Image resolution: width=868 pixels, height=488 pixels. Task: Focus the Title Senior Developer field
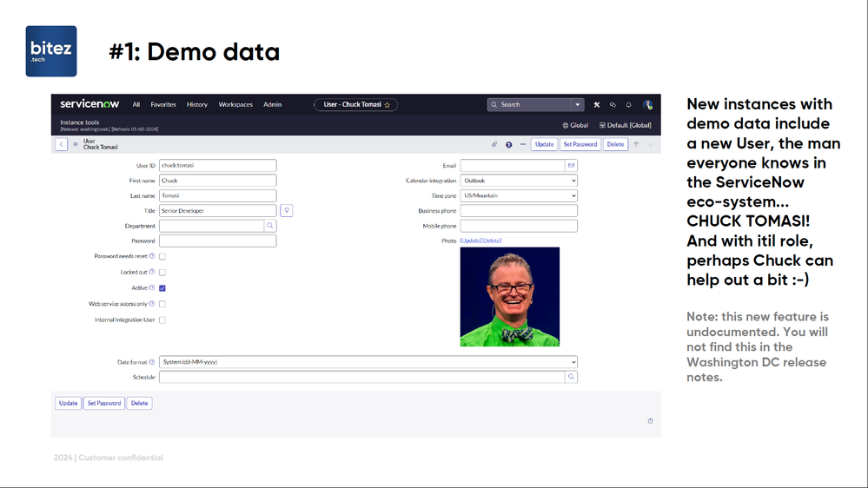tap(217, 210)
